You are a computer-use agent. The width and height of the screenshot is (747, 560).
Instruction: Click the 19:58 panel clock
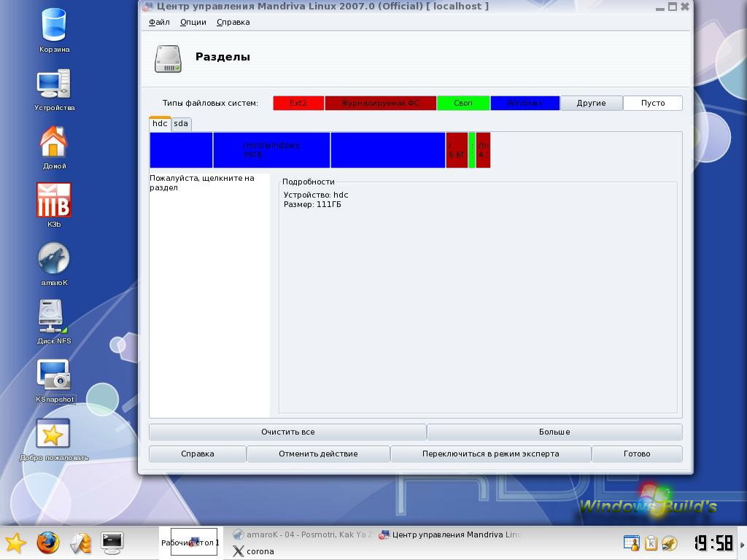(x=713, y=542)
